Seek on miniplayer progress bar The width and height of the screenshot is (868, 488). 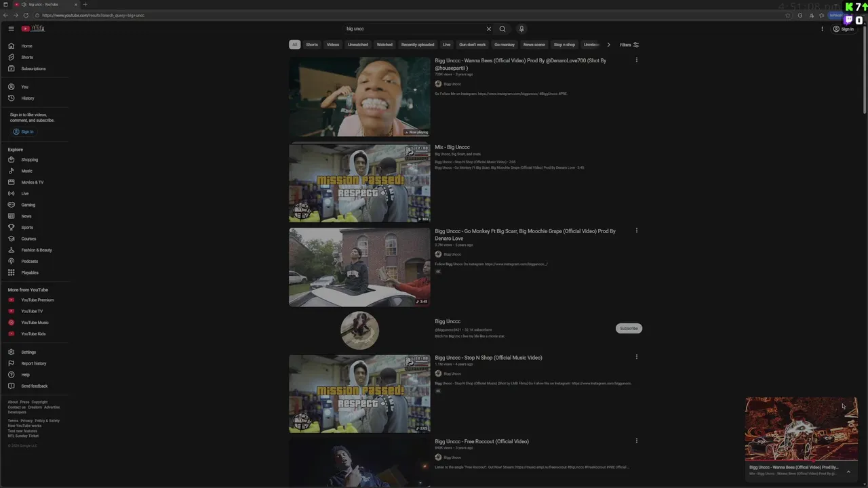pyautogui.click(x=802, y=462)
